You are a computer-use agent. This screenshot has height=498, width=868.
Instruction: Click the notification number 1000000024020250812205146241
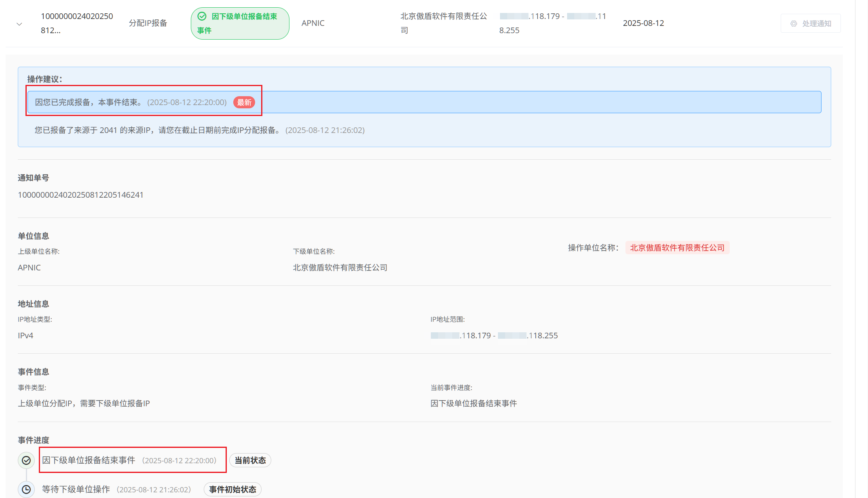click(x=80, y=195)
